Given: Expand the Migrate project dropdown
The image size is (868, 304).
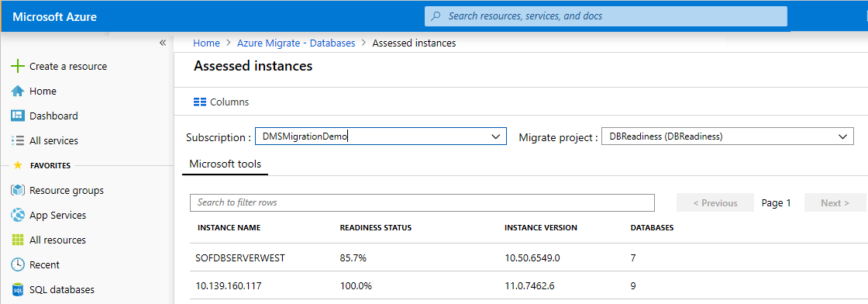Looking at the screenshot, I should coord(728,136).
